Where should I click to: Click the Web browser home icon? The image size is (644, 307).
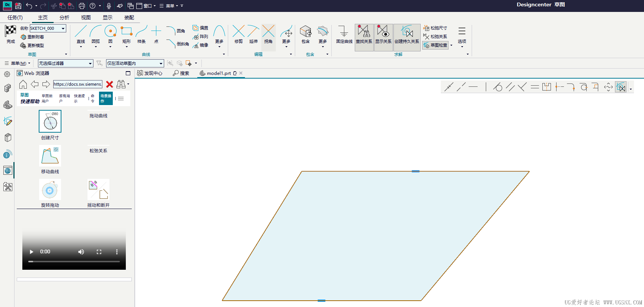click(x=23, y=84)
